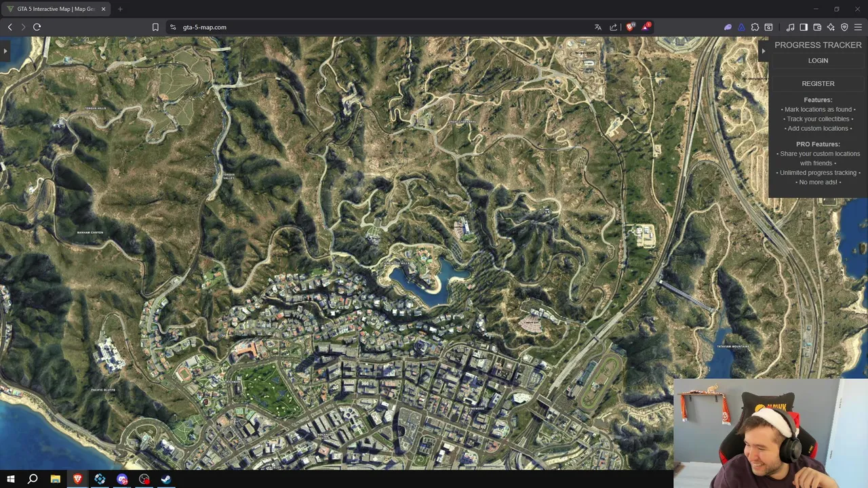Open Brave Rewards triangle icon
868x488 pixels.
coord(646,27)
